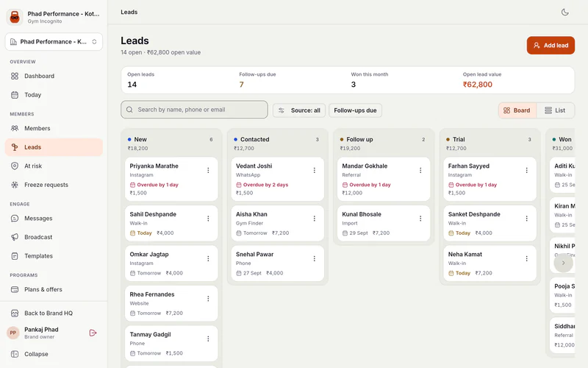Click the Collapse label in the sidebar
The height and width of the screenshot is (368, 588).
click(36, 354)
